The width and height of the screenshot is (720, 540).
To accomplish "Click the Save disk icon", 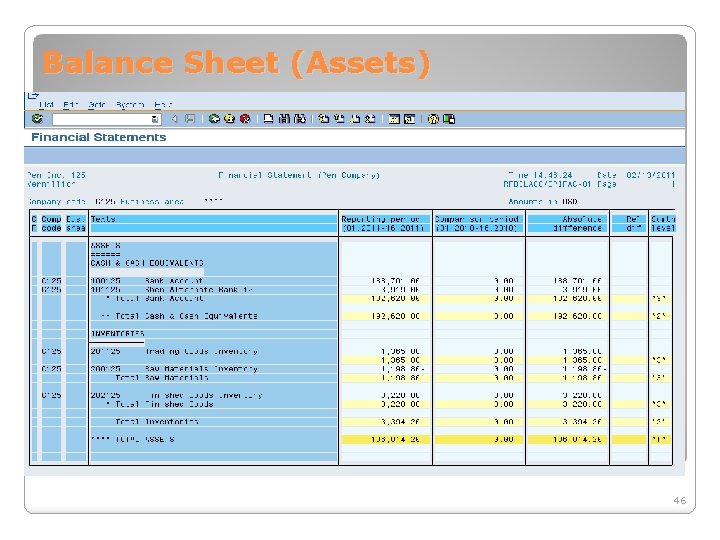I will tap(190, 119).
